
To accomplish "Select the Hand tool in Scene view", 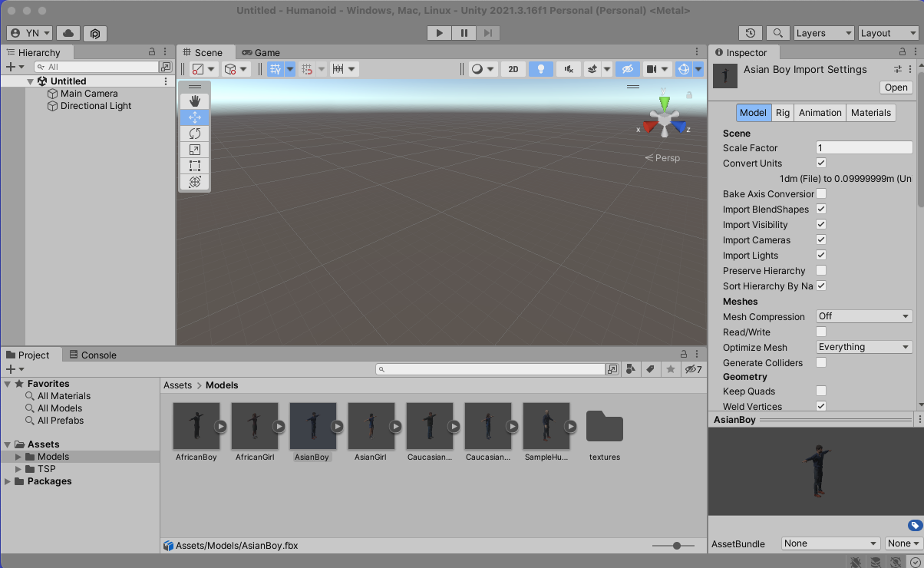I will click(195, 101).
